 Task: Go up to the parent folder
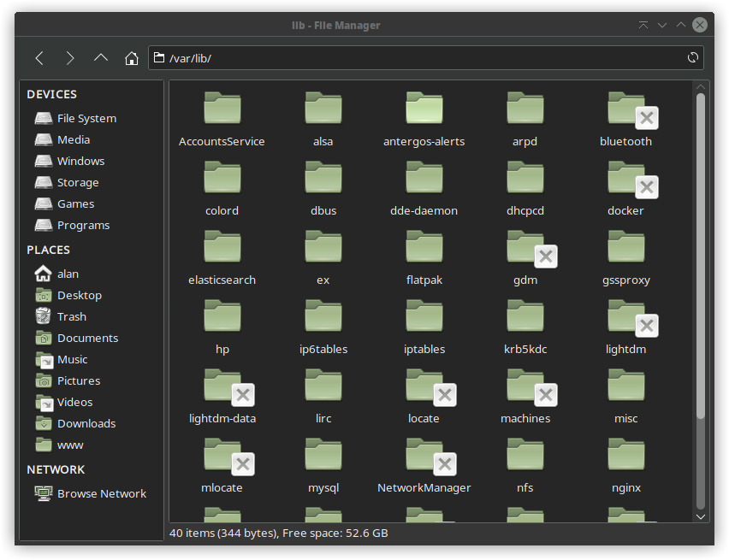pos(101,58)
